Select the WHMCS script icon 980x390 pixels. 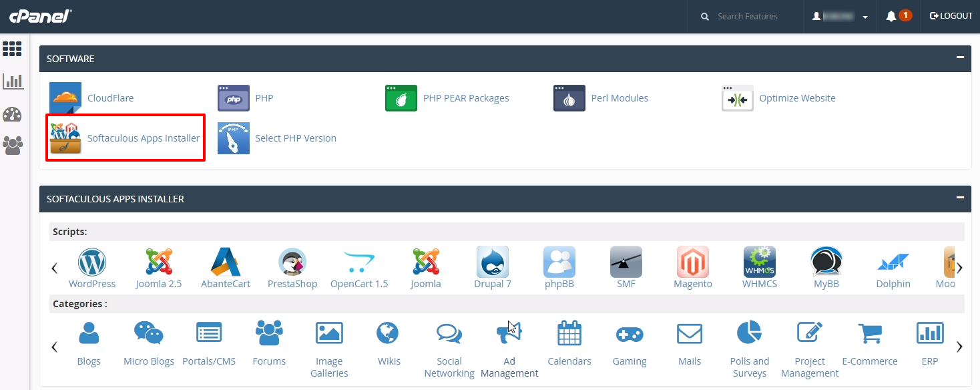760,262
